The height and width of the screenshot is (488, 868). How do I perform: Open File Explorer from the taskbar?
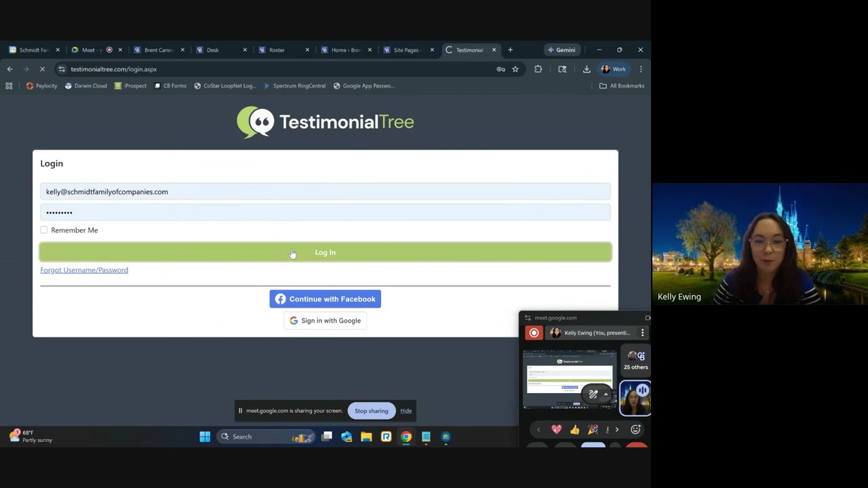[366, 436]
